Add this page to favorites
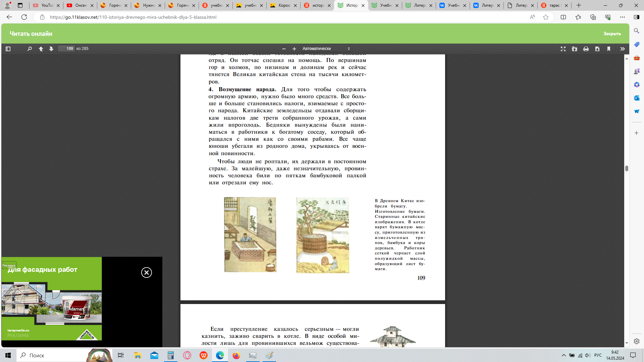Screen dimensions: 644x362 pos(546,17)
